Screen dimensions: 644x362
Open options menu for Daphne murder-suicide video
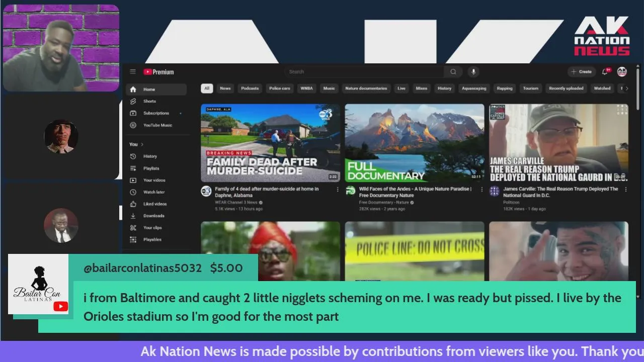(338, 190)
